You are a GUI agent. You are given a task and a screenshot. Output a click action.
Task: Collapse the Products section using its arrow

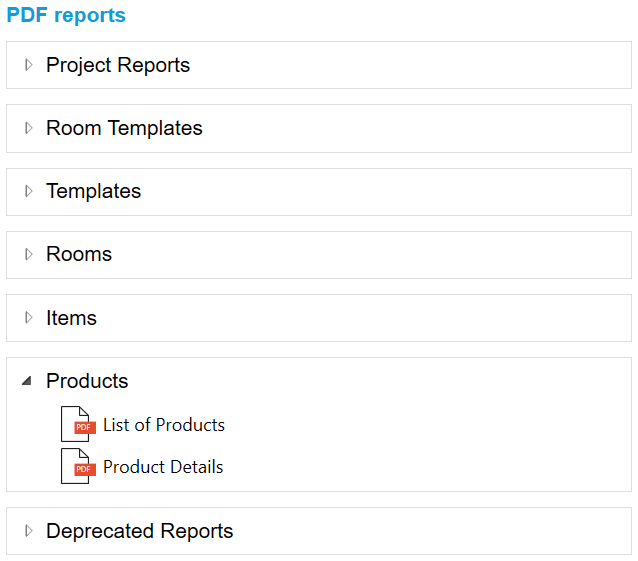[x=27, y=381]
